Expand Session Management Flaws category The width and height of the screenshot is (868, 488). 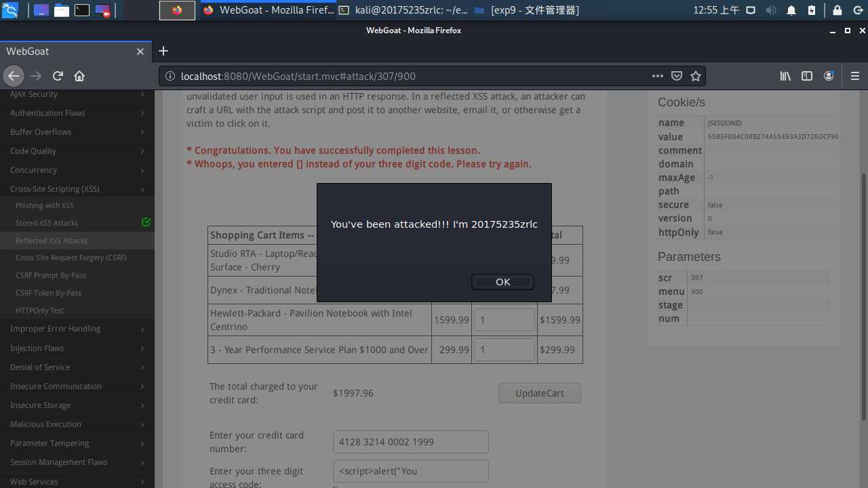(77, 462)
